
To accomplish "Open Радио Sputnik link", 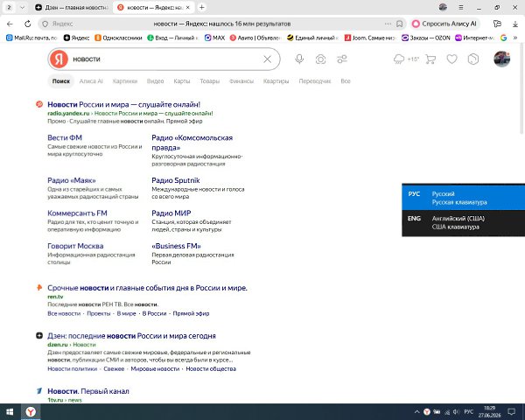I will pyautogui.click(x=176, y=180).
